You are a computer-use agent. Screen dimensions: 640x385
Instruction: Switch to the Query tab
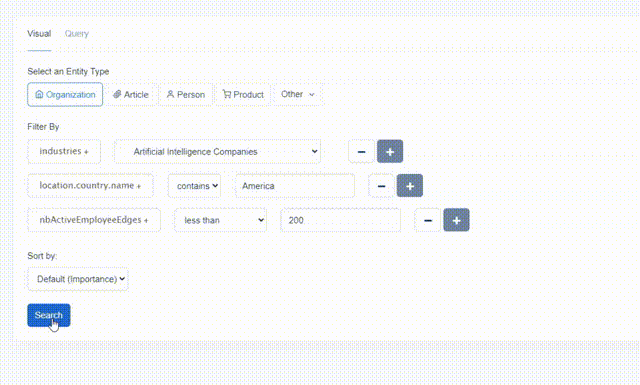click(77, 33)
